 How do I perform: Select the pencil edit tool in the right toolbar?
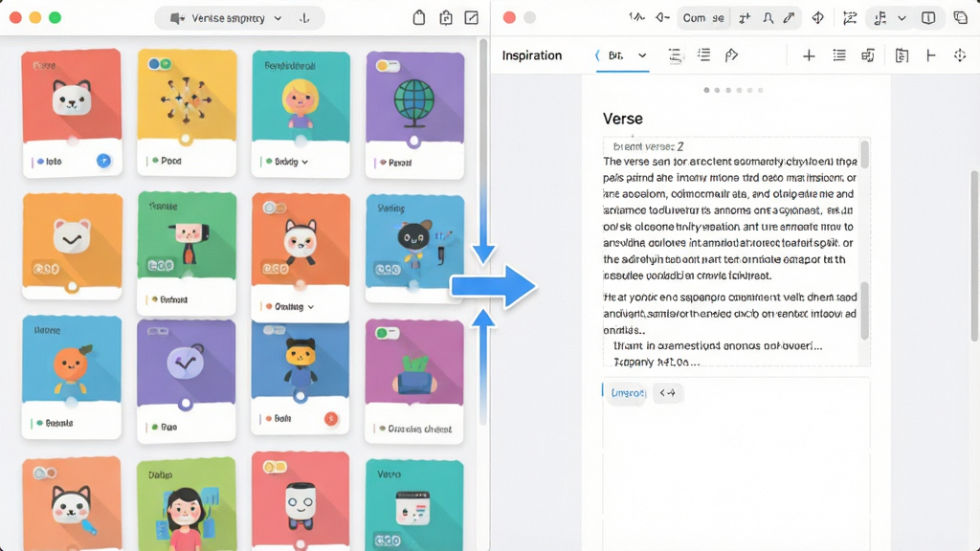(x=790, y=17)
